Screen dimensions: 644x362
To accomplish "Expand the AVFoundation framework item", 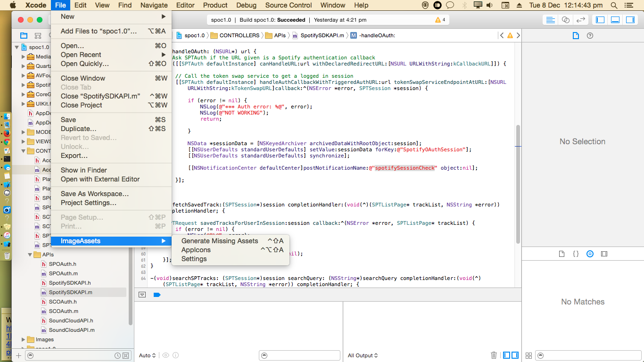I will (24, 75).
